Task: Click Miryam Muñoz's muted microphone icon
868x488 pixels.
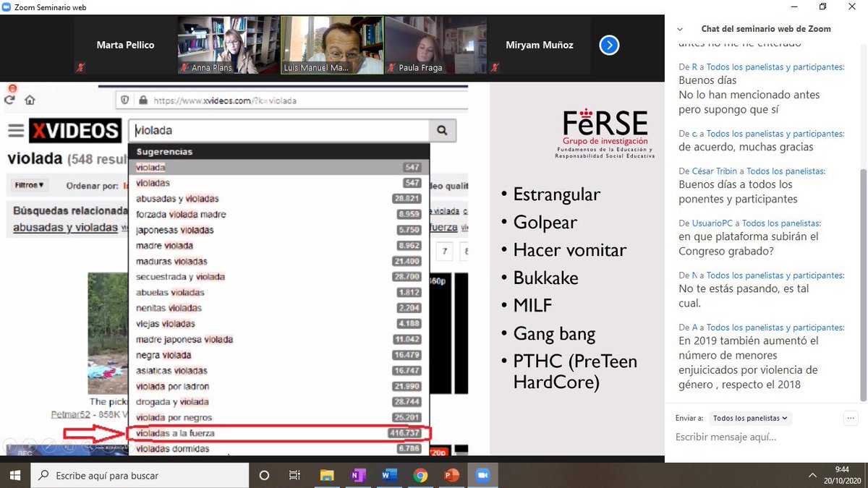Action: (495, 67)
